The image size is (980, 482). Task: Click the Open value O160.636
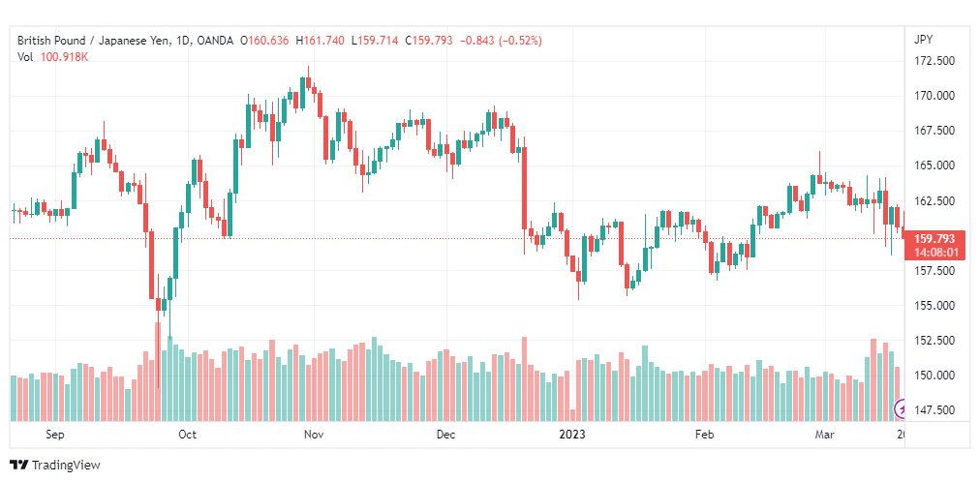(x=265, y=41)
